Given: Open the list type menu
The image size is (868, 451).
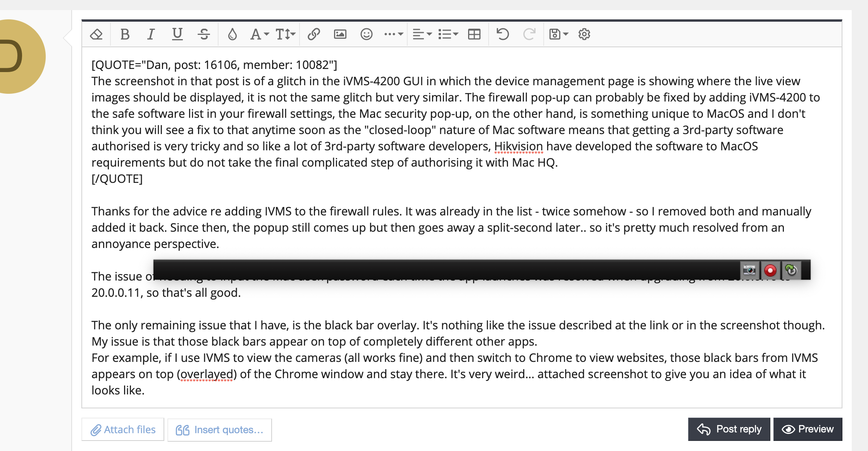Looking at the screenshot, I should click(x=448, y=34).
